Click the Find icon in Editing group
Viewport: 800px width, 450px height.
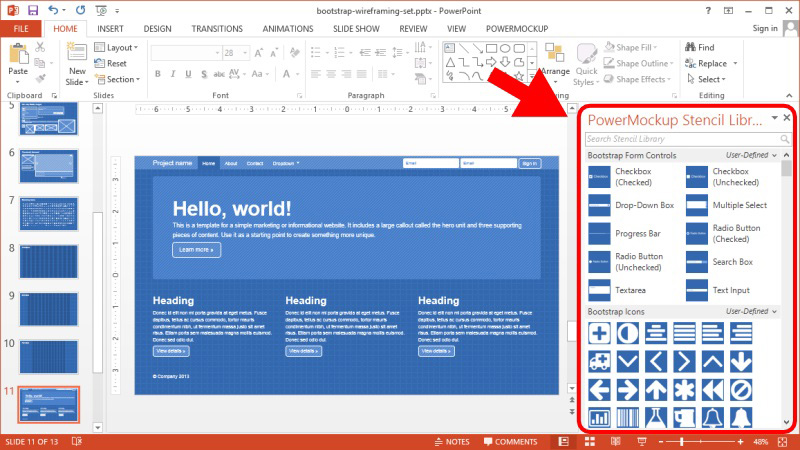click(699, 47)
